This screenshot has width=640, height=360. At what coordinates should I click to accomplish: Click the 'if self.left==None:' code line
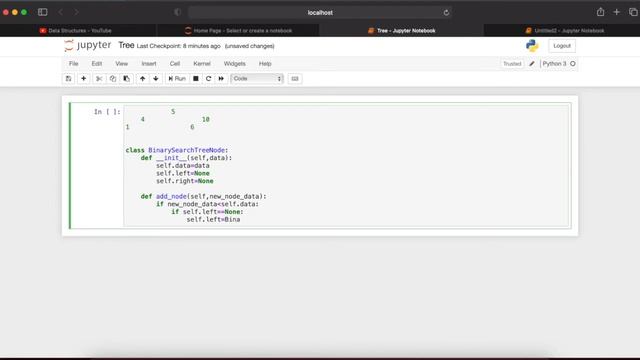click(x=207, y=212)
